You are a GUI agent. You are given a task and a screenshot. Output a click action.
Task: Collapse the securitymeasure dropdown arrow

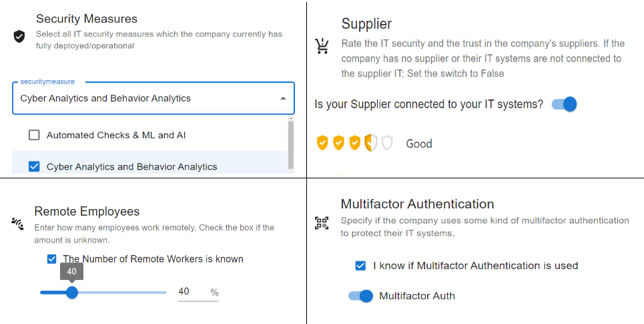point(283,98)
